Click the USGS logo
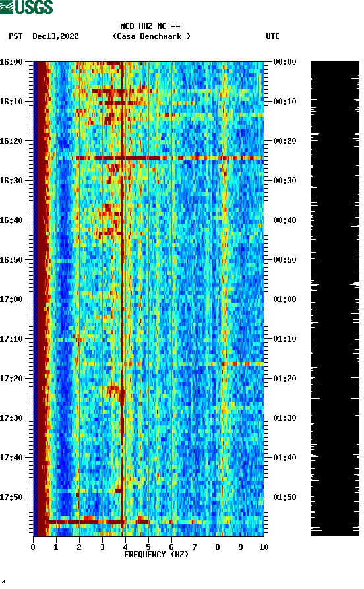 point(26,7)
